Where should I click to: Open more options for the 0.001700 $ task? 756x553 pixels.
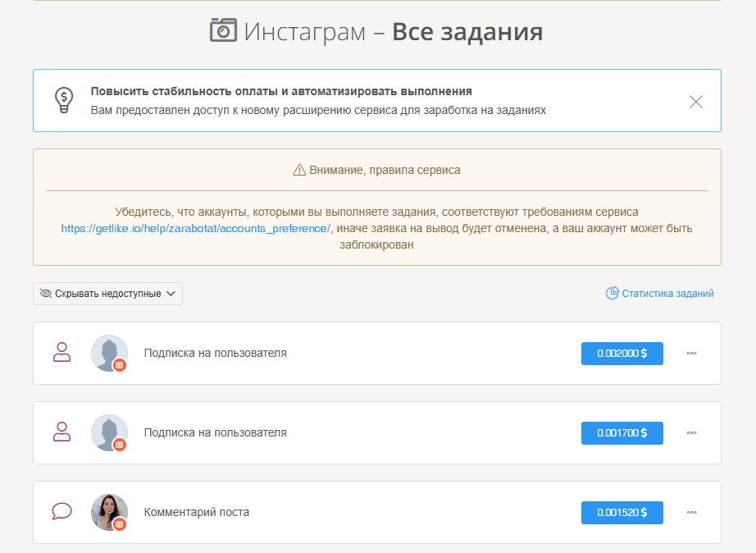pos(691,433)
